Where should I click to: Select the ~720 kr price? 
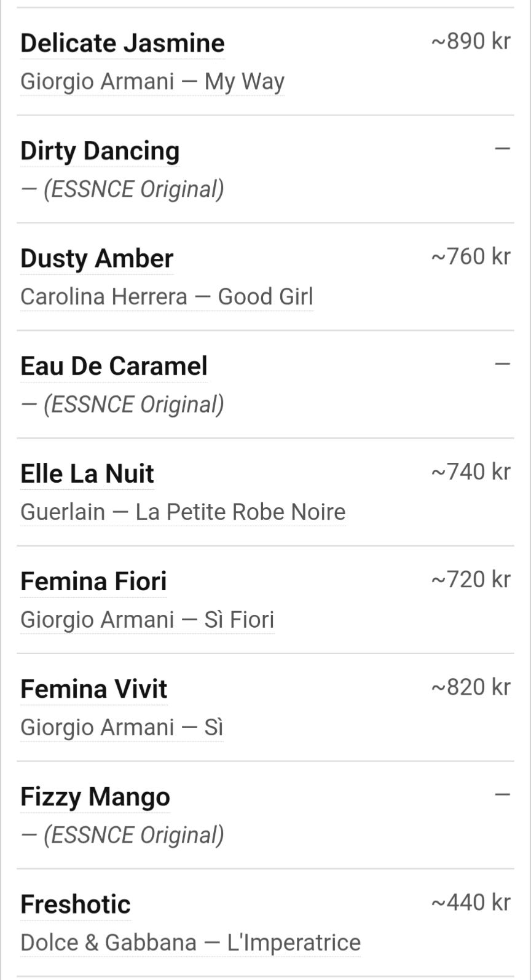(471, 579)
